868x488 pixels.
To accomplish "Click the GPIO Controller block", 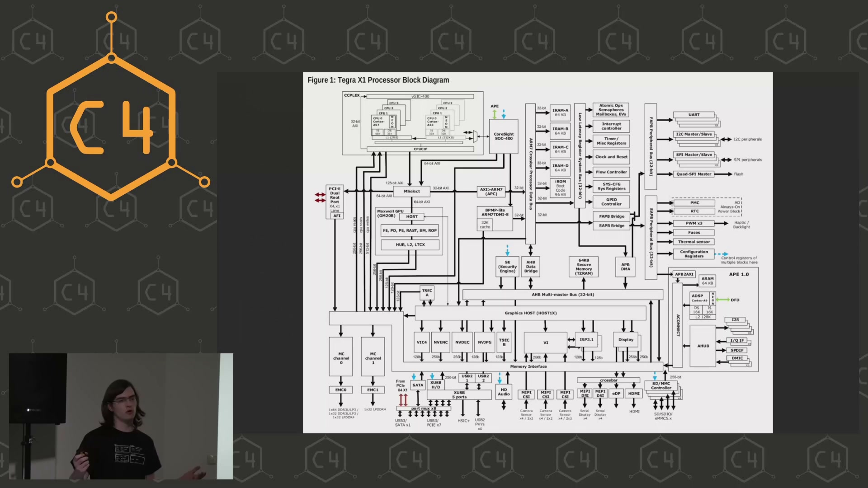I will click(611, 202).
